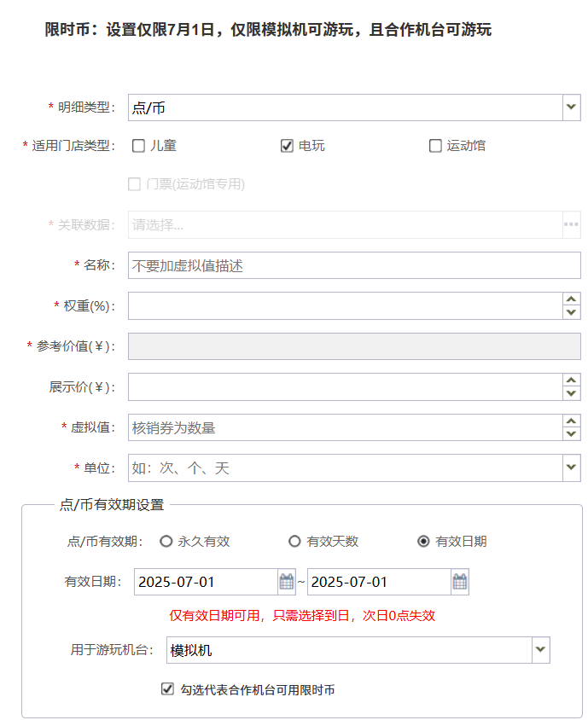This screenshot has width=588, height=720.
Task: Click the 名称 text input field
Action: click(353, 265)
